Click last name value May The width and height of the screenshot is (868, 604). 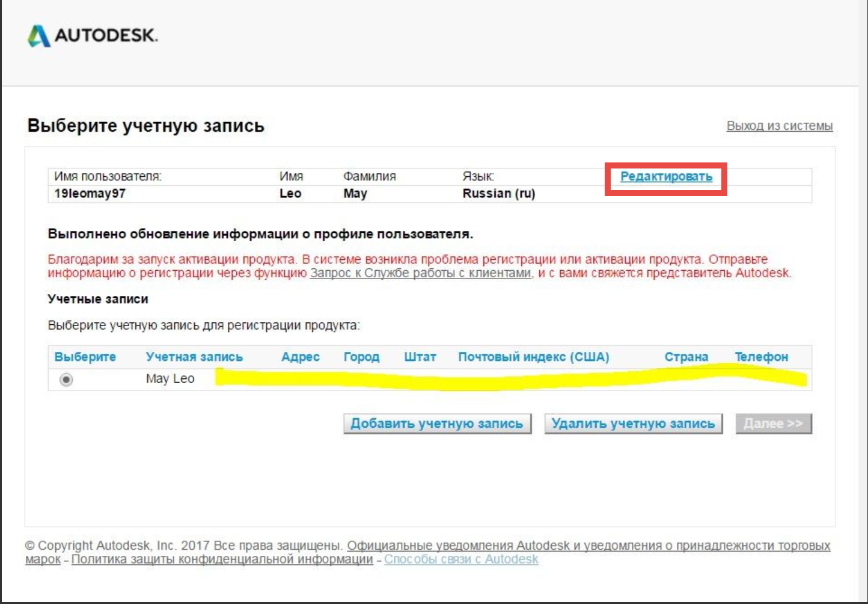click(355, 194)
